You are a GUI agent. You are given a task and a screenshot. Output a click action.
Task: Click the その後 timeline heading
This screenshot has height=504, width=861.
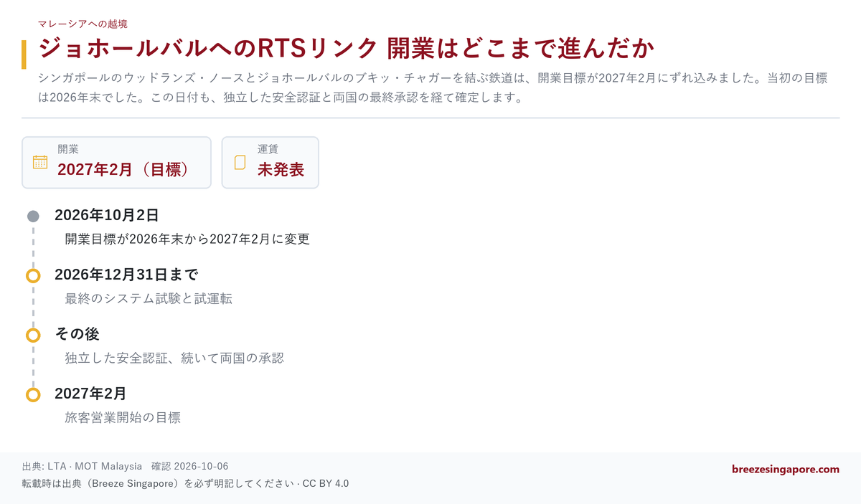(77, 334)
